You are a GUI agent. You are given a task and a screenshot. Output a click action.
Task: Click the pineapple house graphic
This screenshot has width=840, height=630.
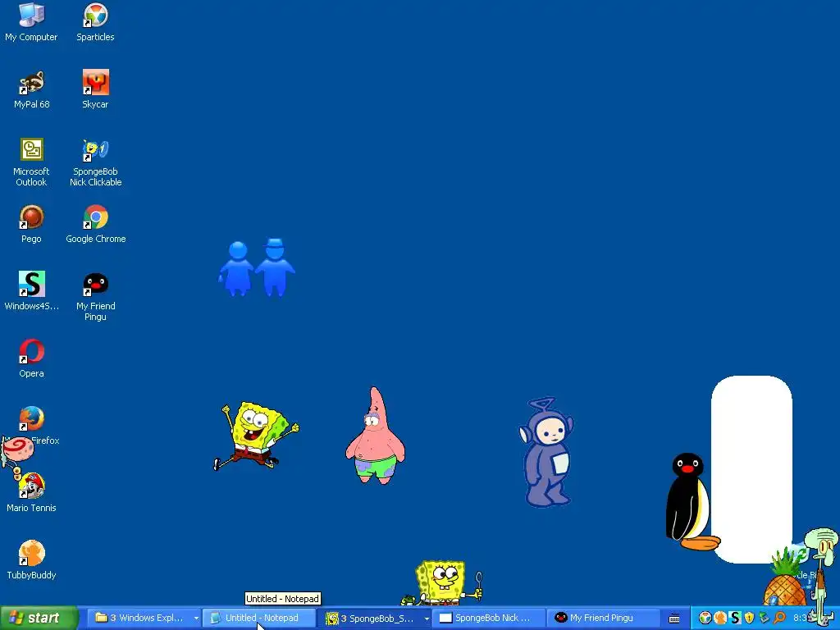tap(784, 578)
